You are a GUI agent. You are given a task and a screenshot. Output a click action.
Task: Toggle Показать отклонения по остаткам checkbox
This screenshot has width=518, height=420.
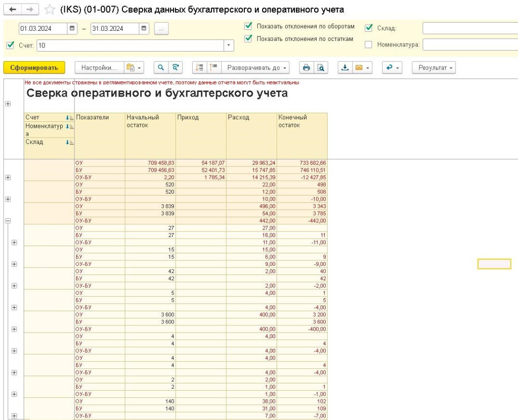(x=248, y=38)
